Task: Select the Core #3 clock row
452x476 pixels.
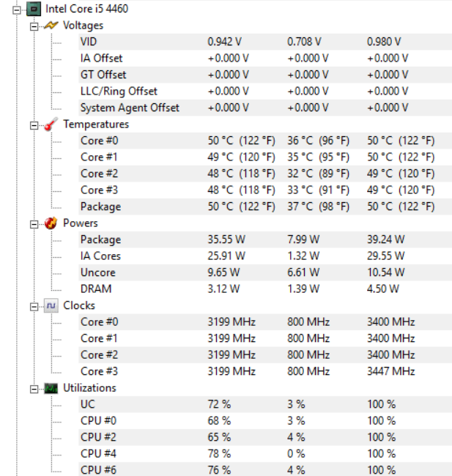Action: click(x=99, y=371)
